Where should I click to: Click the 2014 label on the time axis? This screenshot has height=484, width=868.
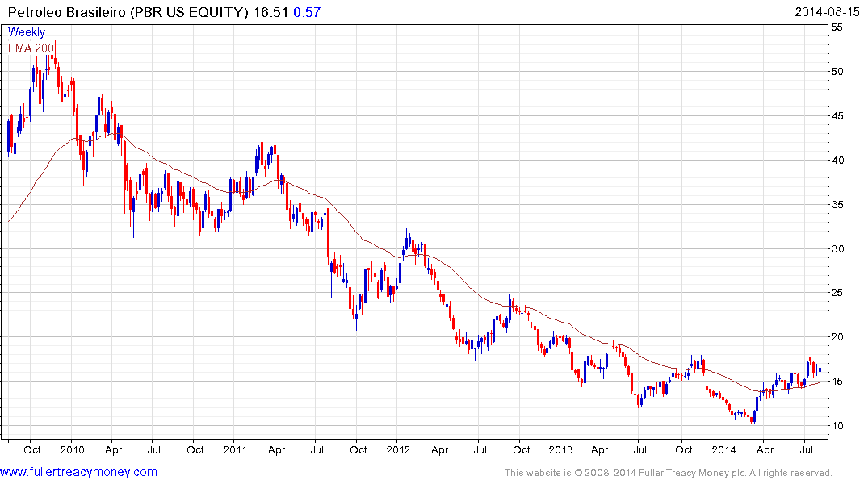click(723, 449)
